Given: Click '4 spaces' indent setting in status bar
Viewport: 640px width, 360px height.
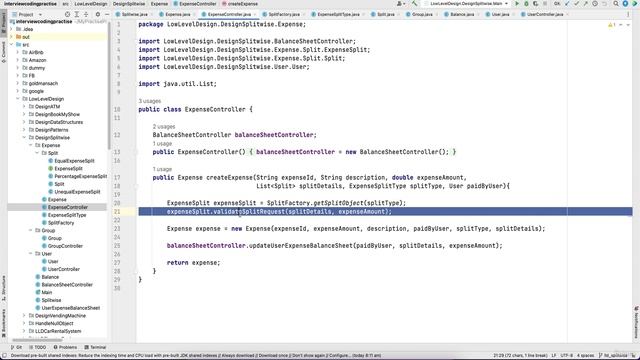Looking at the screenshot, I should [586, 356].
